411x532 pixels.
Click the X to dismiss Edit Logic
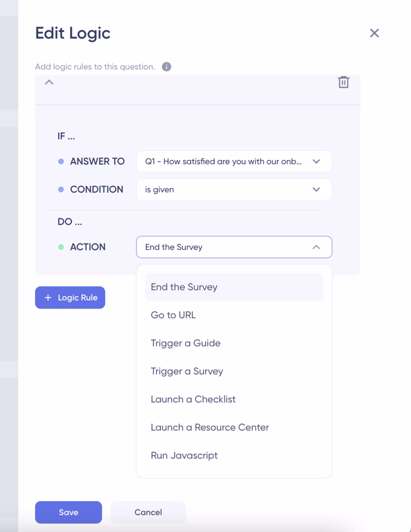pyautogui.click(x=374, y=33)
